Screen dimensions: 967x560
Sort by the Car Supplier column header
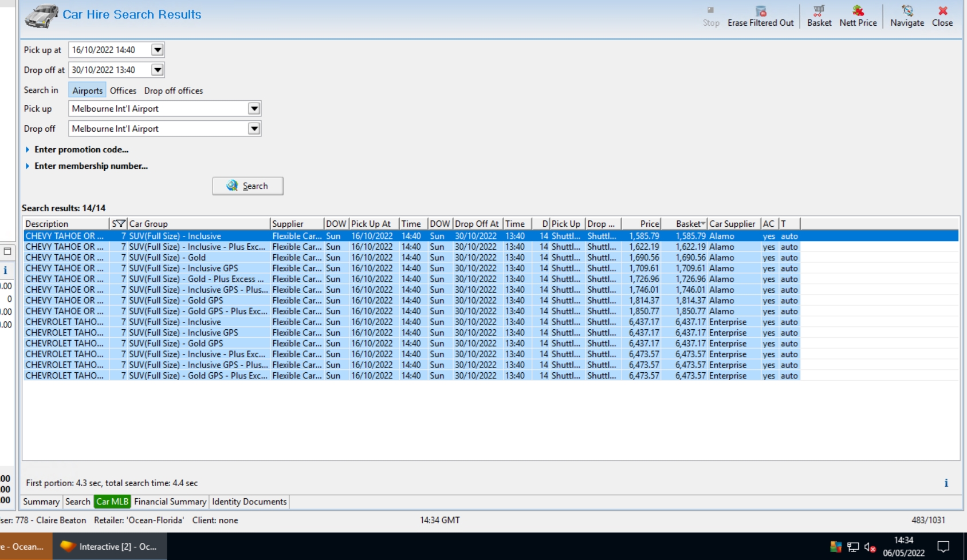tap(734, 224)
